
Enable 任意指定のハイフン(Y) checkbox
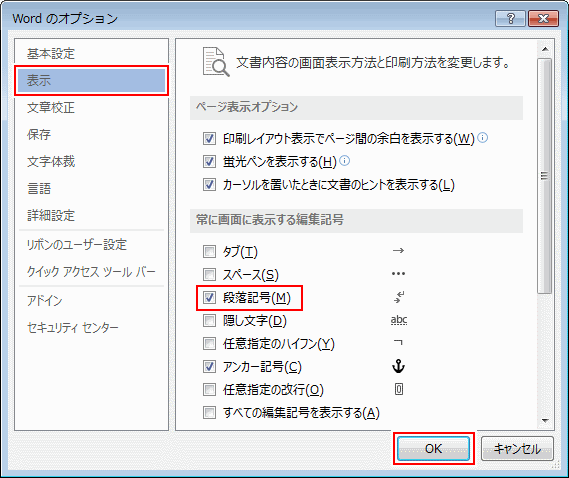209,343
